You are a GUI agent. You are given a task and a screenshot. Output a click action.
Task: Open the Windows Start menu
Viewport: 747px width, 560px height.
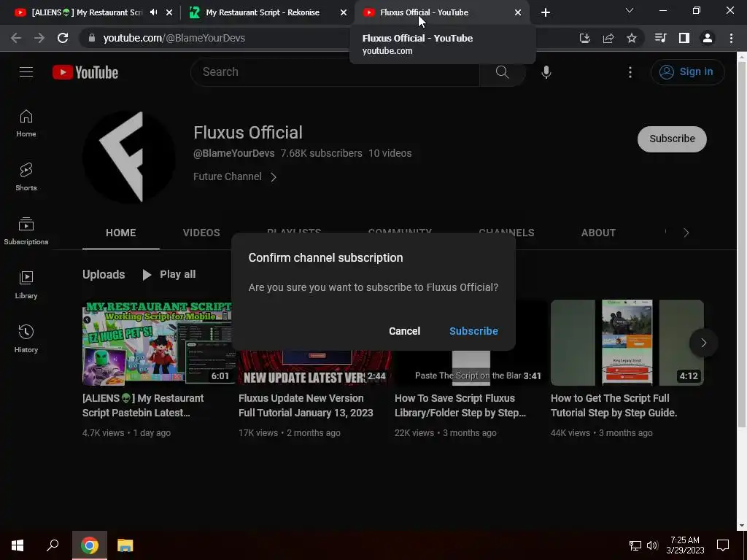[18, 545]
